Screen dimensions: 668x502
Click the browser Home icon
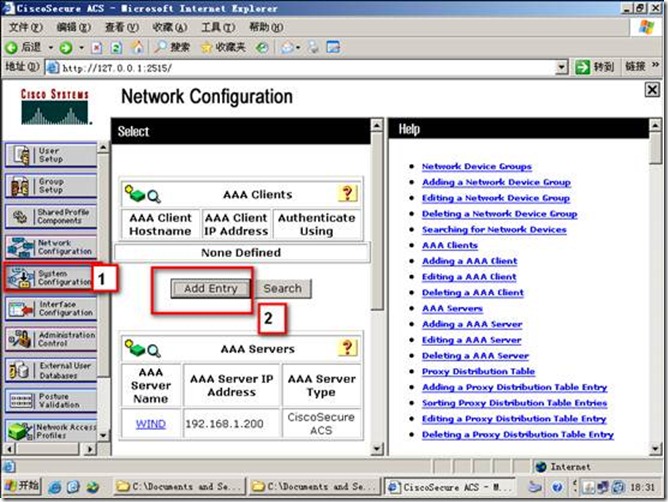137,47
